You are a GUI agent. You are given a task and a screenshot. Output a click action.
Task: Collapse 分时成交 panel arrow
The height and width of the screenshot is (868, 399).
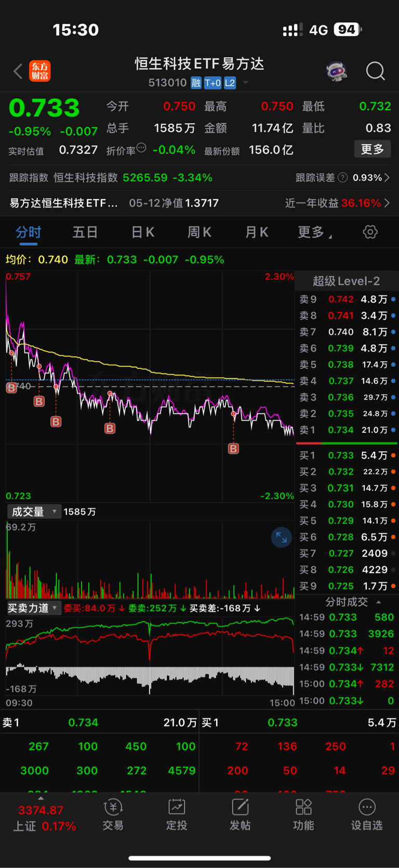(x=379, y=602)
